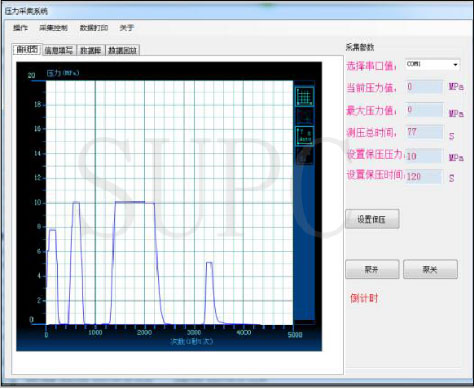Viewport: 474px width, 389px height.
Task: Toggle the chart grid display icon
Action: (304, 97)
